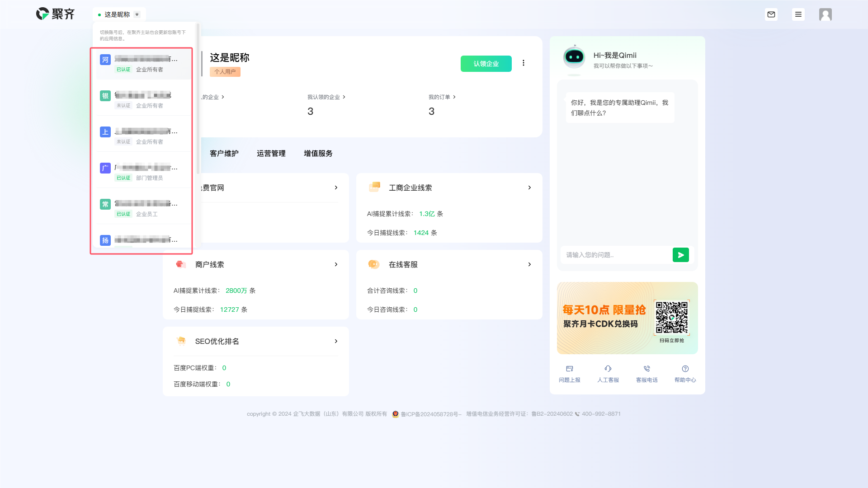The image size is (868, 488).
Task: Click the 帮助中心 question icon
Action: pos(685,369)
